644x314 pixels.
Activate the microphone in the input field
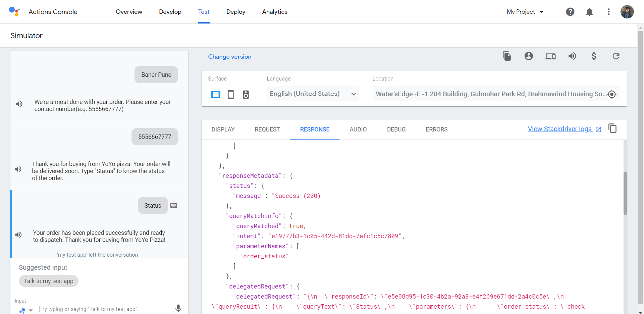(x=178, y=308)
